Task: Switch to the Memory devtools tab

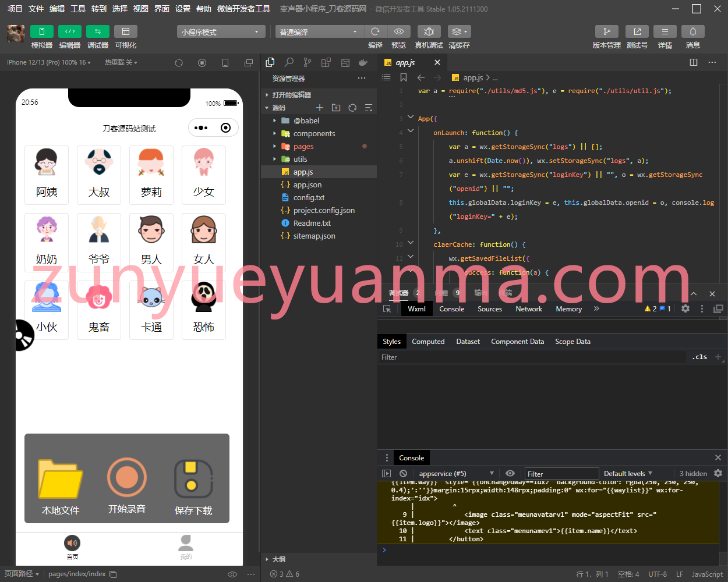Action: [569, 309]
